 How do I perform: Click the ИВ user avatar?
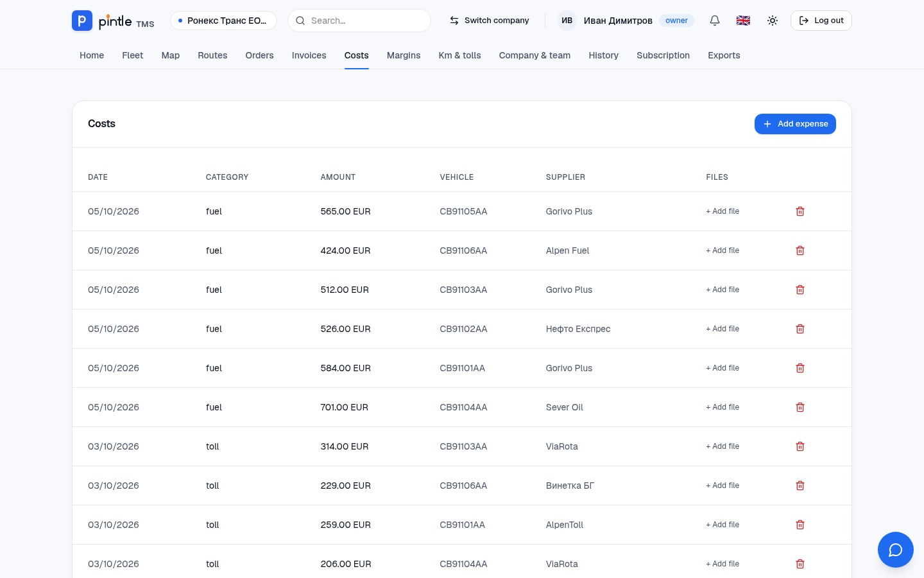[x=567, y=21]
